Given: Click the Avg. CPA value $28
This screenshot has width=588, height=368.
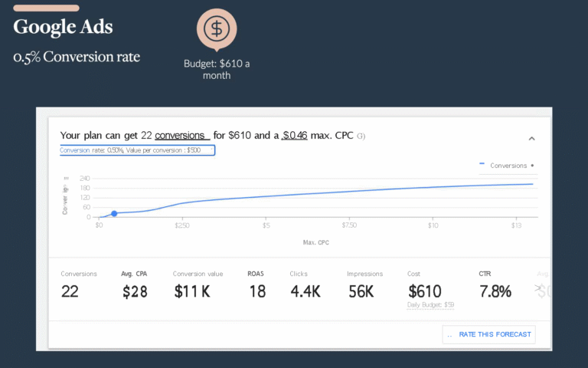Looking at the screenshot, I should coord(135,291).
